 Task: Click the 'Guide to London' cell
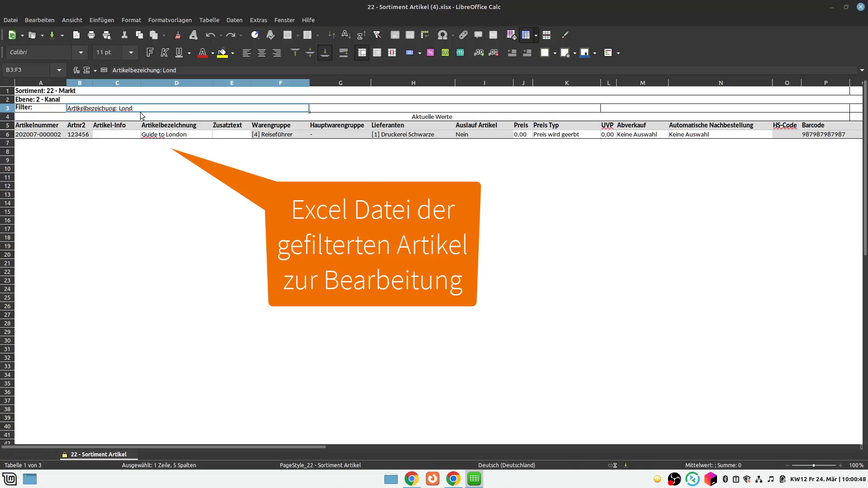click(176, 134)
